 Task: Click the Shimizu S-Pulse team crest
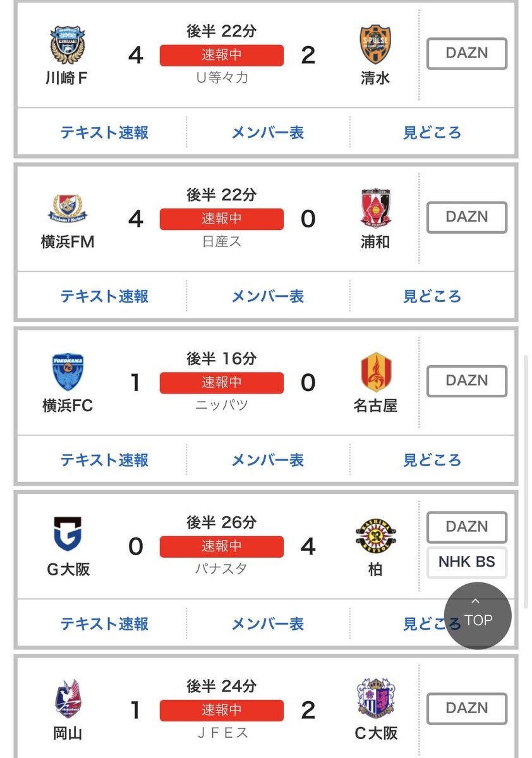coord(375,45)
